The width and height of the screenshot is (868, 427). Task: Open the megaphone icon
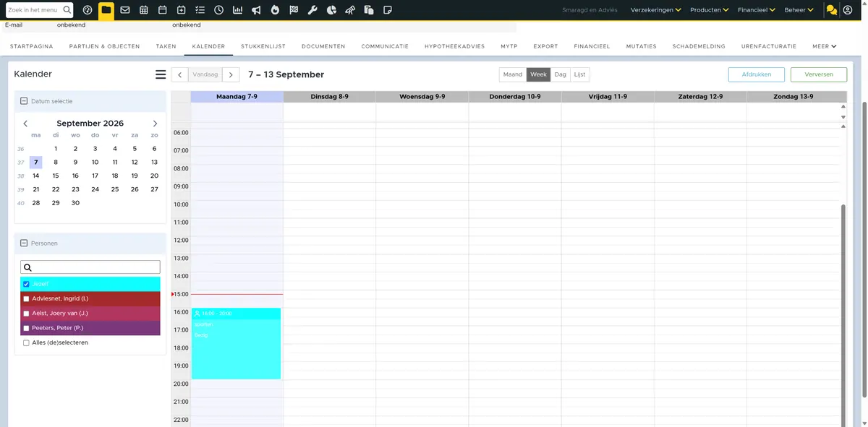pos(256,10)
